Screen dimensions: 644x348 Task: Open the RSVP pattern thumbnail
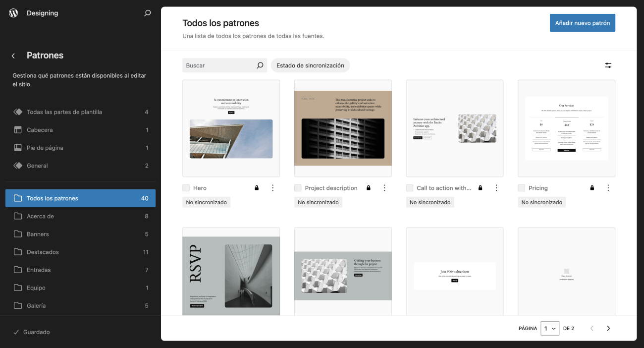[x=231, y=272]
